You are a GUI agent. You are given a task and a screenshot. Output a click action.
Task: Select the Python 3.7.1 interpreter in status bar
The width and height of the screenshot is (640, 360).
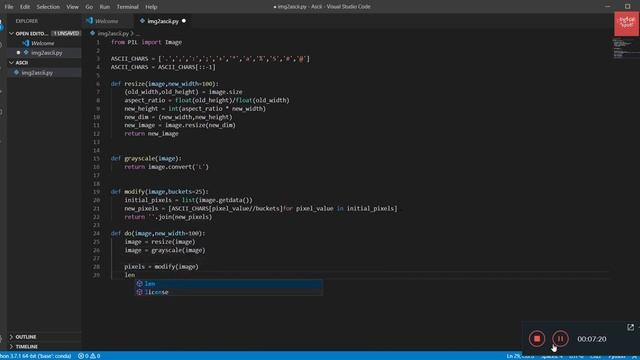pos(36,356)
